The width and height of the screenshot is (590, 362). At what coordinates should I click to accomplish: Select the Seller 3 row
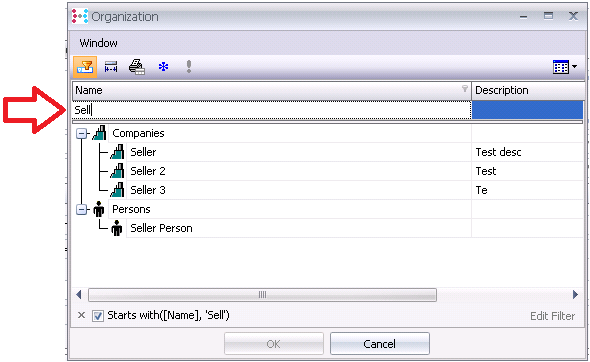(299, 190)
